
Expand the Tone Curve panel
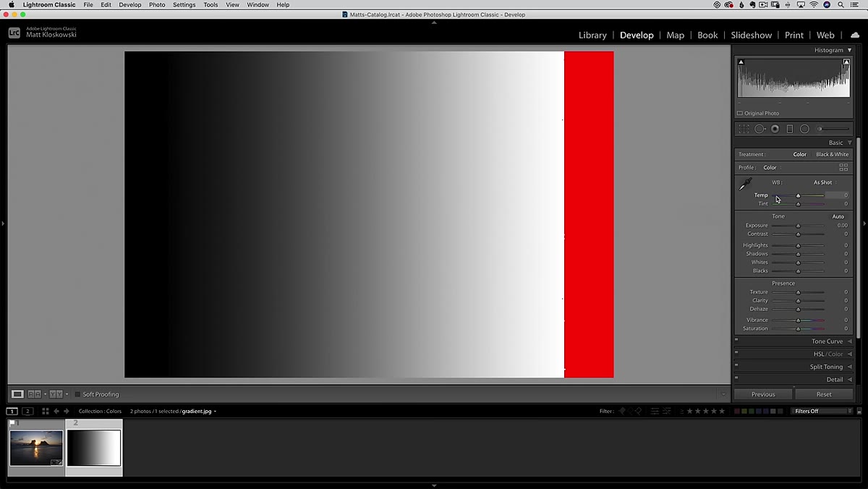(x=850, y=341)
